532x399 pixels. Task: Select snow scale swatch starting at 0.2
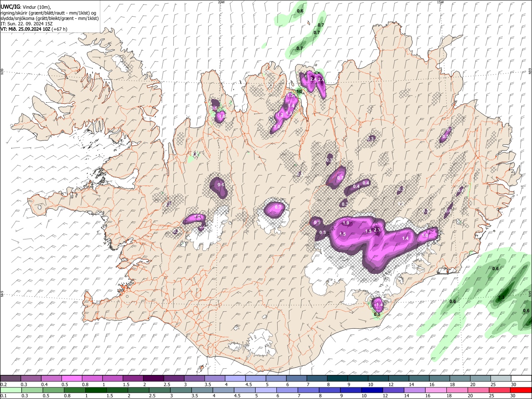point(10,379)
